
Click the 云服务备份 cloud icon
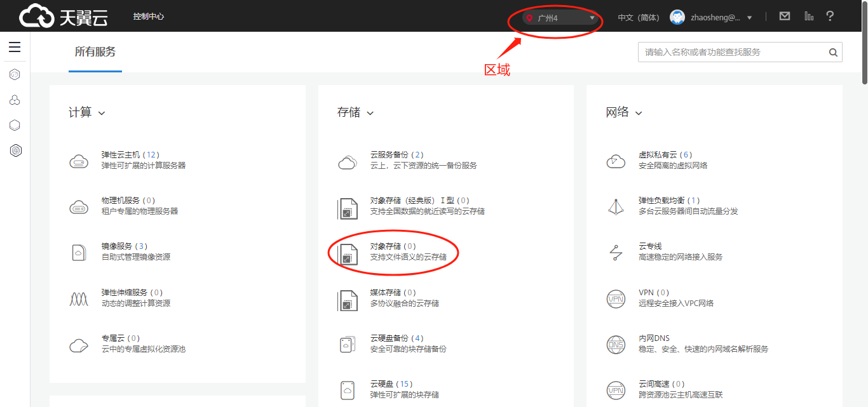tap(347, 161)
